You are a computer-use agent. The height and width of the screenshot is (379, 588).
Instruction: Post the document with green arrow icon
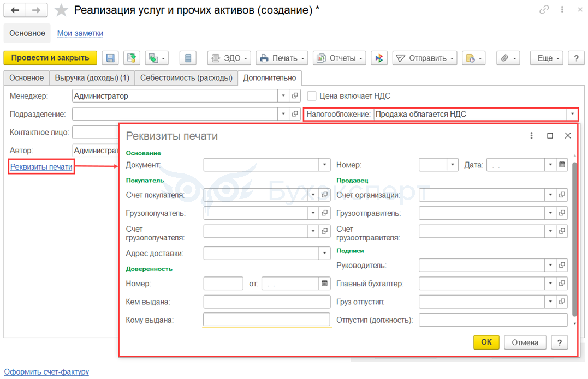pyautogui.click(x=132, y=58)
